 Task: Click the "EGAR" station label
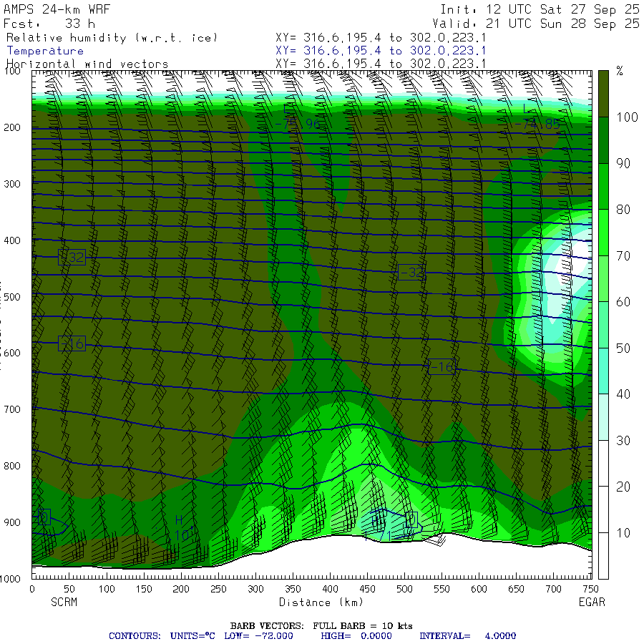point(592,602)
